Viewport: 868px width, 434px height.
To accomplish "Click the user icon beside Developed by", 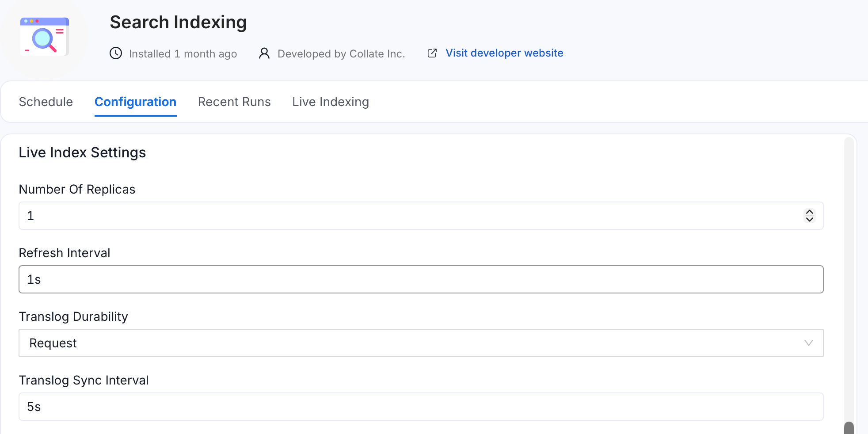I will (x=264, y=53).
